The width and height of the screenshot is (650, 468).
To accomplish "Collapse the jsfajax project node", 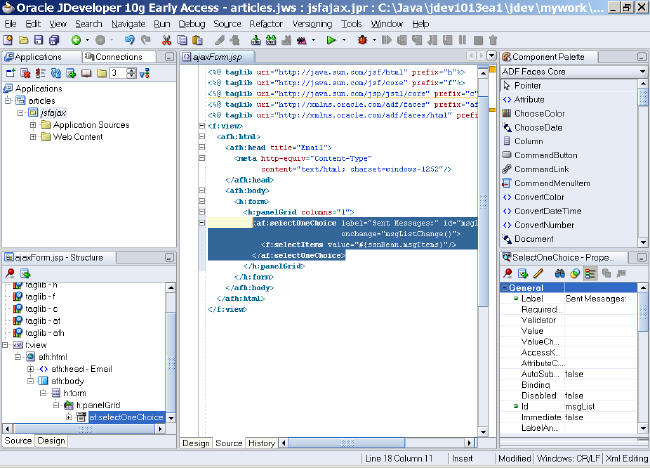I will [20, 113].
